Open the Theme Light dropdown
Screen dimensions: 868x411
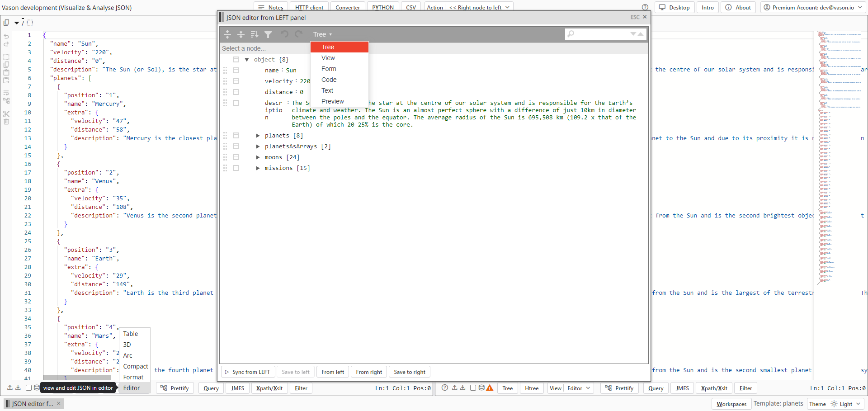(846, 404)
